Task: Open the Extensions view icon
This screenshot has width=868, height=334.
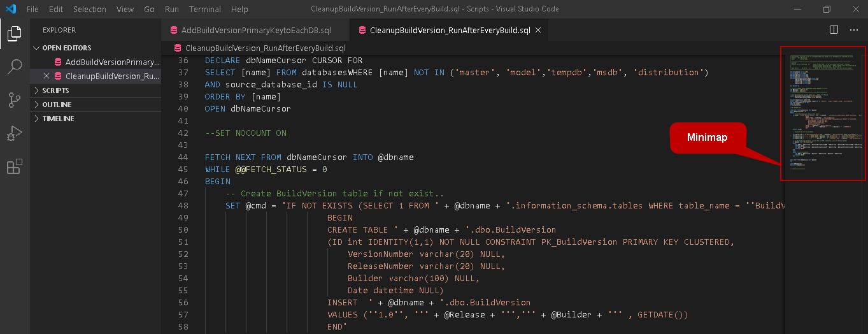Action: 14,166
